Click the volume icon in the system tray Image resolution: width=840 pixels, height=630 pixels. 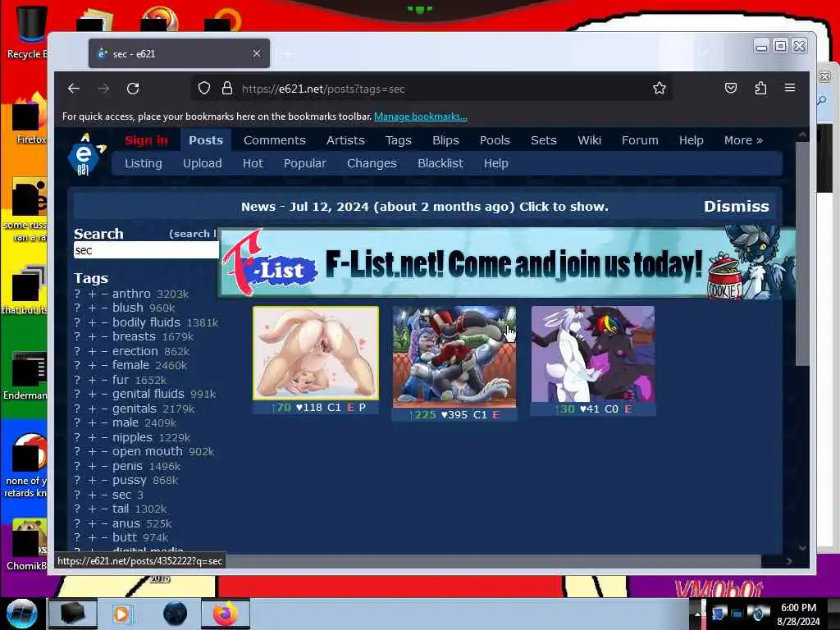tap(757, 614)
